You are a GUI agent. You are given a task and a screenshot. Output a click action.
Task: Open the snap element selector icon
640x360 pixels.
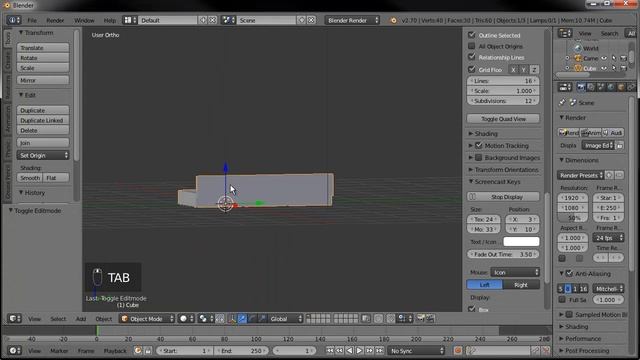[x=404, y=319]
